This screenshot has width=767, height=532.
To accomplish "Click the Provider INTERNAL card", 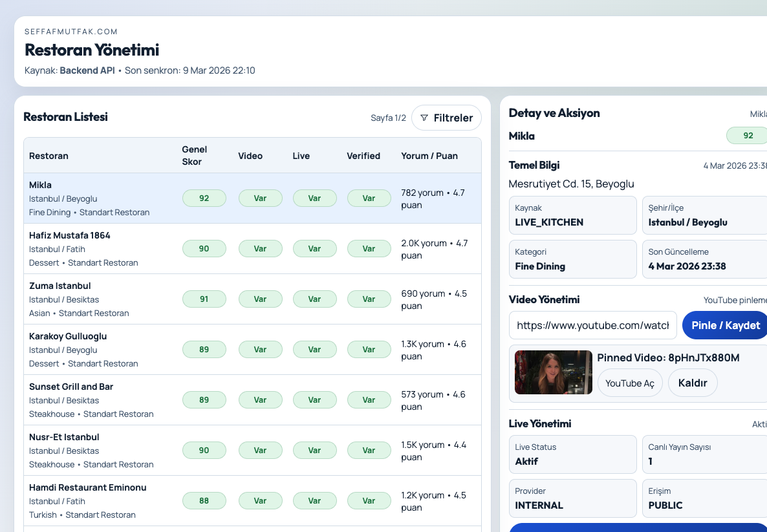I will [573, 498].
